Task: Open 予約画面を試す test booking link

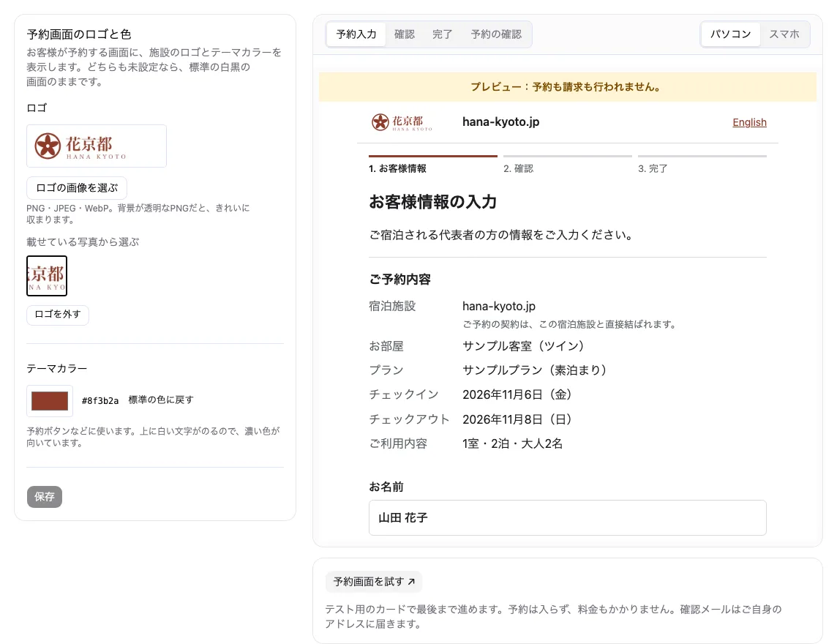Action: [374, 582]
